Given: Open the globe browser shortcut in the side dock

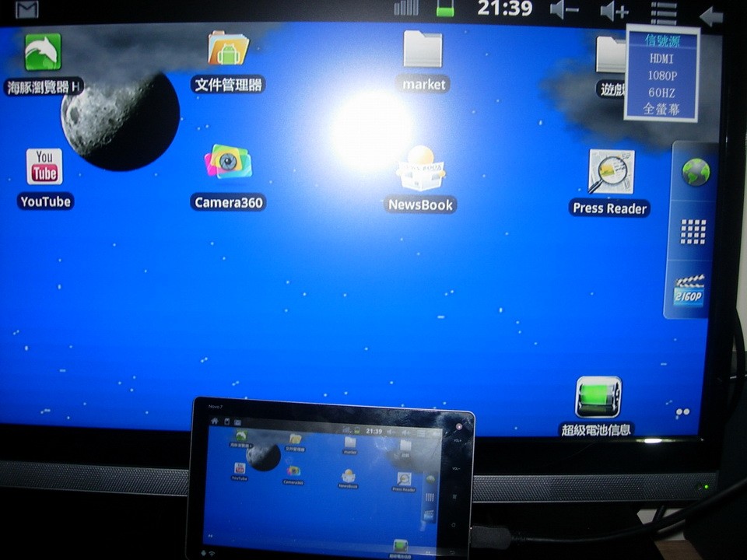Looking at the screenshot, I should click(x=695, y=173).
